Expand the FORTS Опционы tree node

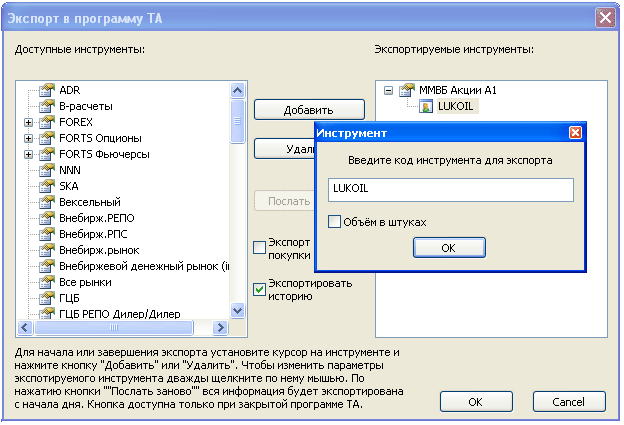28,138
